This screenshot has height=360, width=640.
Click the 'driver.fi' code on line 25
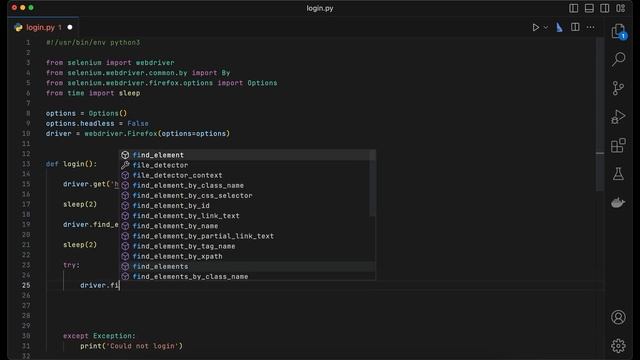tap(100, 285)
